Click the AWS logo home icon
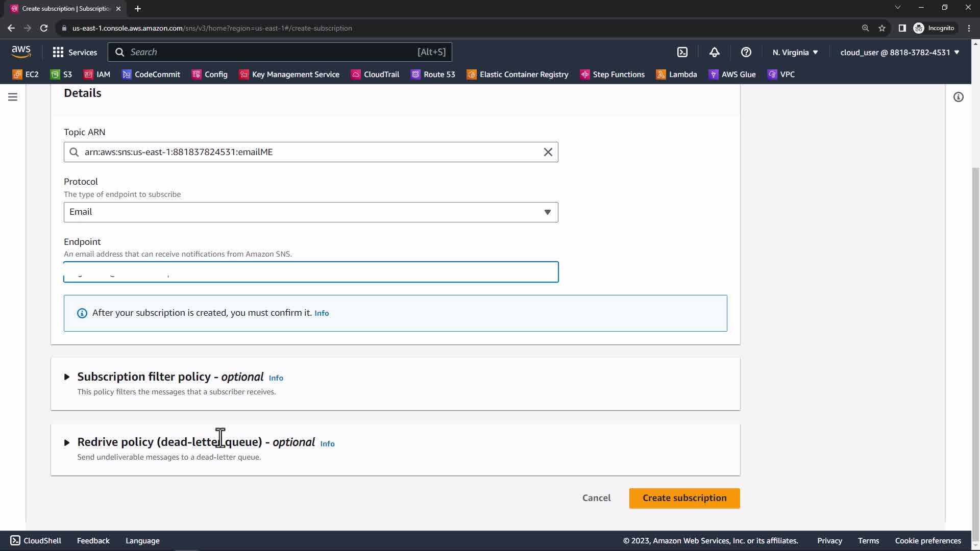Viewport: 980px width, 551px height. 21,52
